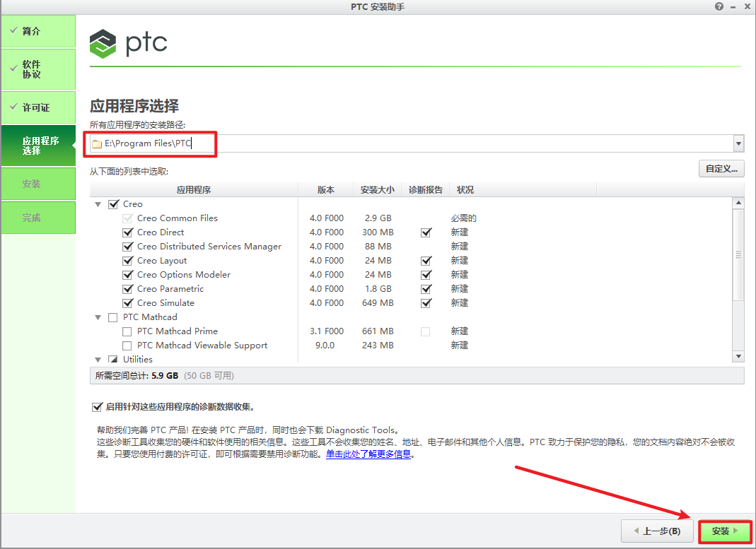Select the 软件协议 step in sidebar

click(x=37, y=69)
